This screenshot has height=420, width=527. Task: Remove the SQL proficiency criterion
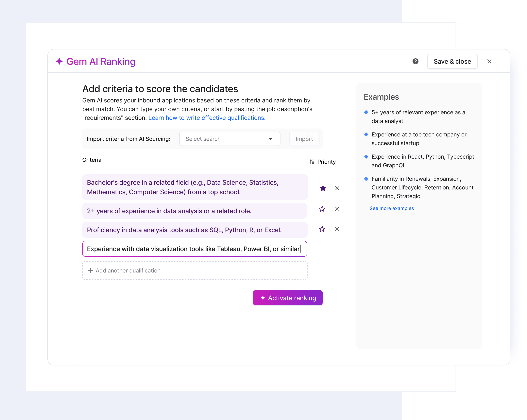[x=337, y=229]
